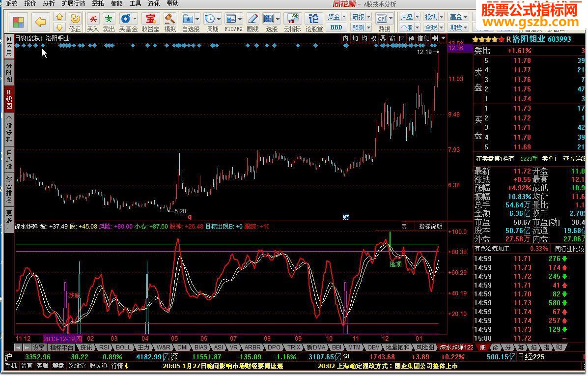The width and height of the screenshot is (588, 376).
Task: Click the 买入 buy icon
Action: coord(93,23)
